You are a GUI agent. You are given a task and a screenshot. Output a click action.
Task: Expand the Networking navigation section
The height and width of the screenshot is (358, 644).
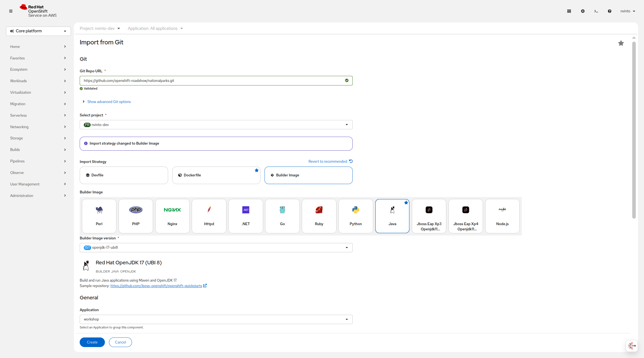(38, 127)
